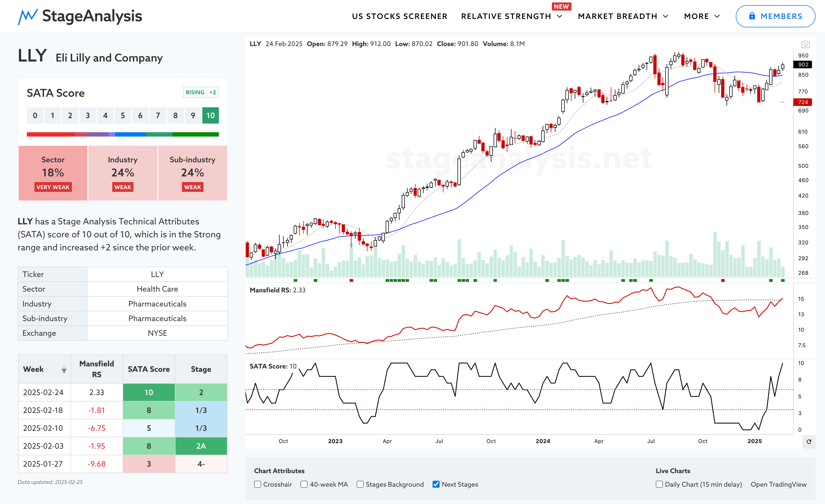
Task: Click the Data updated: 2025-02-25 note
Action: (x=50, y=482)
